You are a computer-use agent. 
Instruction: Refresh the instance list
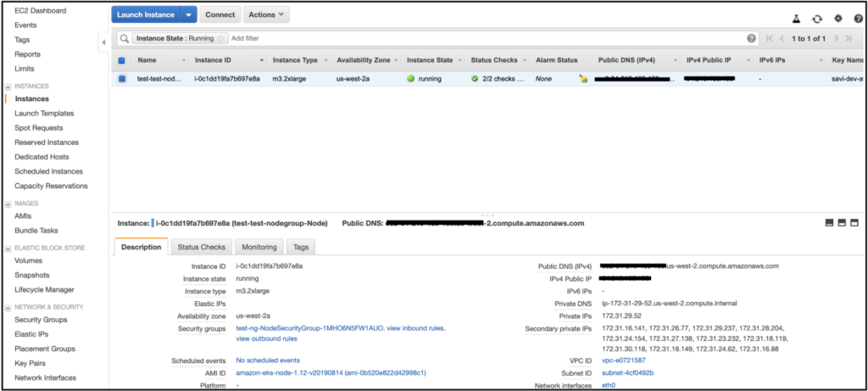pos(817,19)
